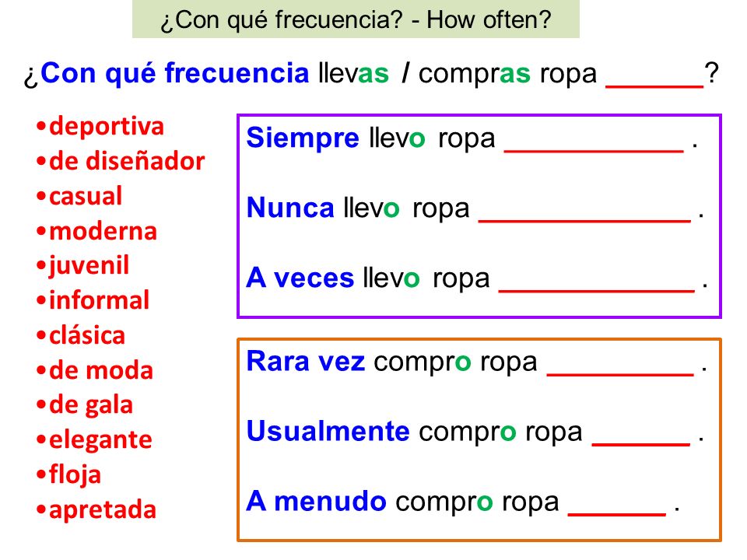The height and width of the screenshot is (560, 747).
Task: Click the blue phrase 'Con qué frecuencia'
Action: [x=175, y=73]
